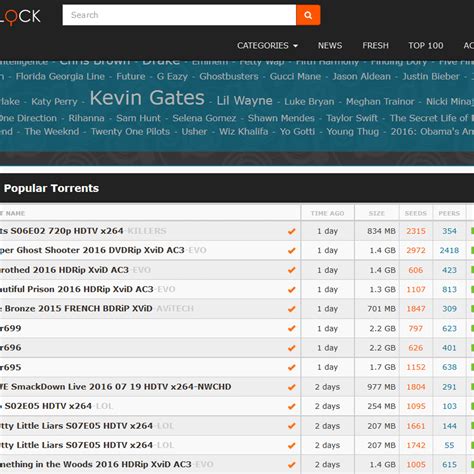
Task: Sort torrents by SEEDS column header
Action: 416,213
